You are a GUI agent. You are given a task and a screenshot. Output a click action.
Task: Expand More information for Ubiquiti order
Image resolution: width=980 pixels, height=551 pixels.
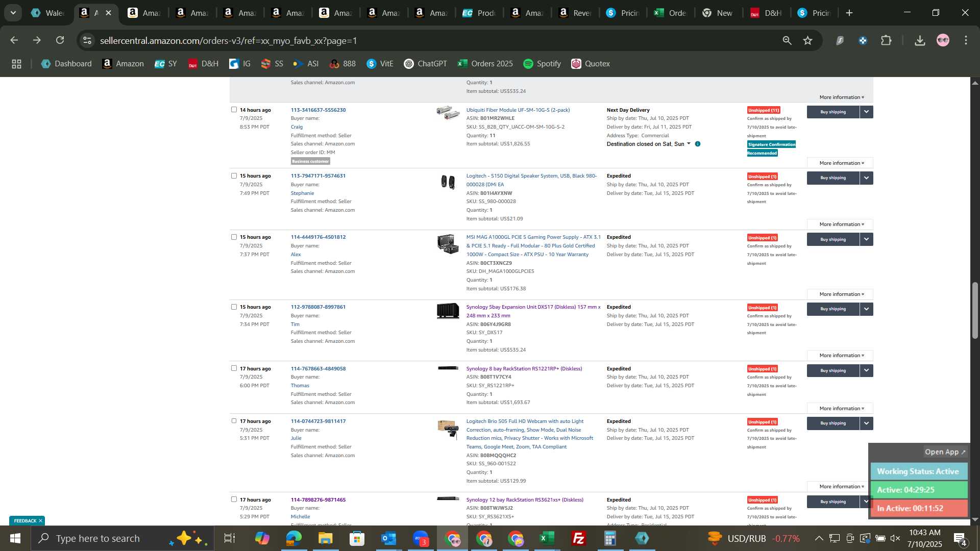click(840, 163)
